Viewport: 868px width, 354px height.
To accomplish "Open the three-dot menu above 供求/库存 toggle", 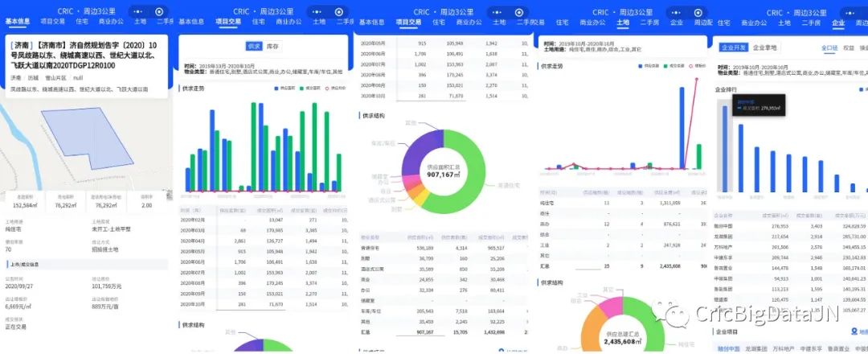I will (x=316, y=11).
